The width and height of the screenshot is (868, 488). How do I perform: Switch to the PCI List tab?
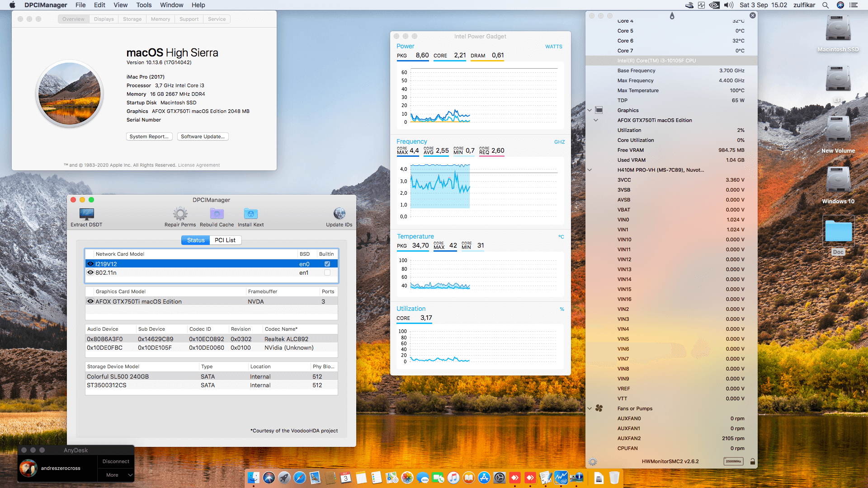(225, 240)
